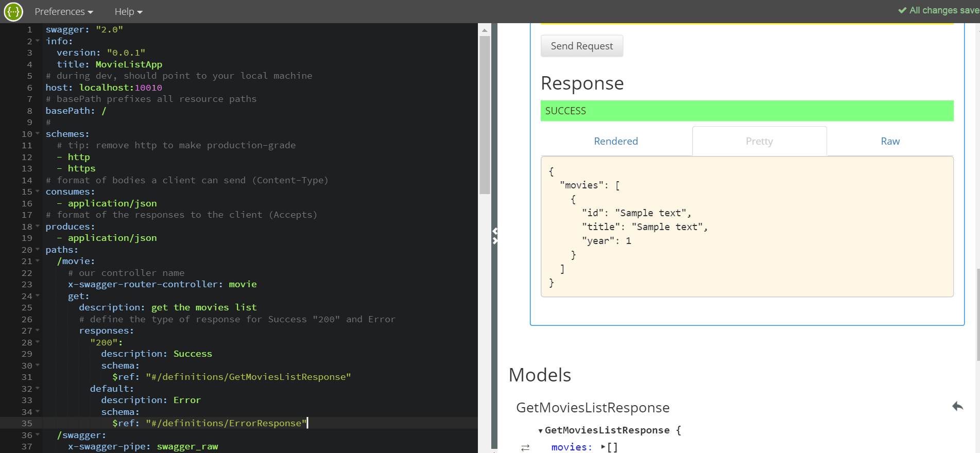Fold the get block at line 24

pos(38,296)
